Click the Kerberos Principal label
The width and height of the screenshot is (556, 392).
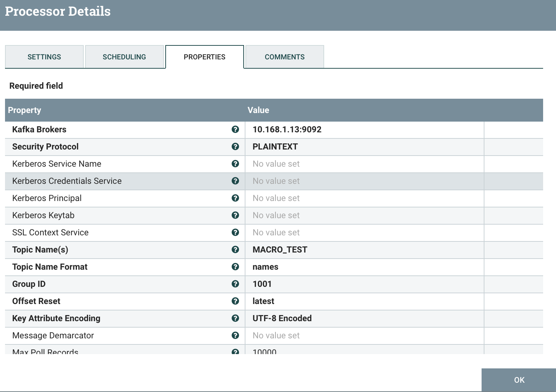pyautogui.click(x=47, y=198)
